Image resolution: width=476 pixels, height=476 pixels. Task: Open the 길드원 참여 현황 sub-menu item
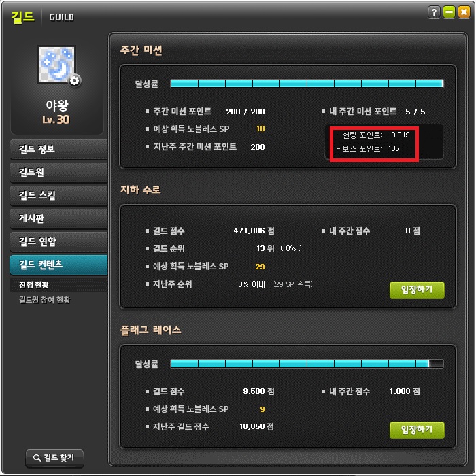tap(45, 300)
